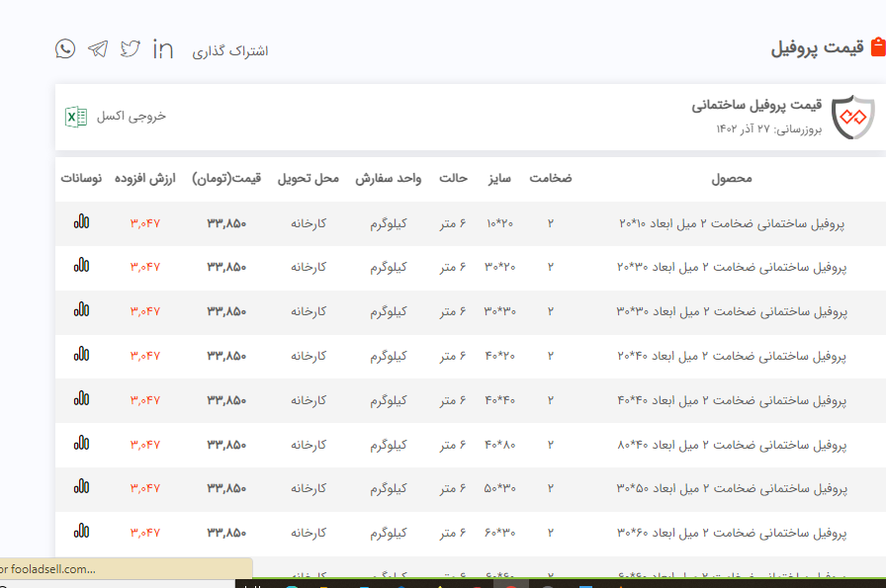Click the Excel export icon
The height and width of the screenshot is (588, 886).
73,117
